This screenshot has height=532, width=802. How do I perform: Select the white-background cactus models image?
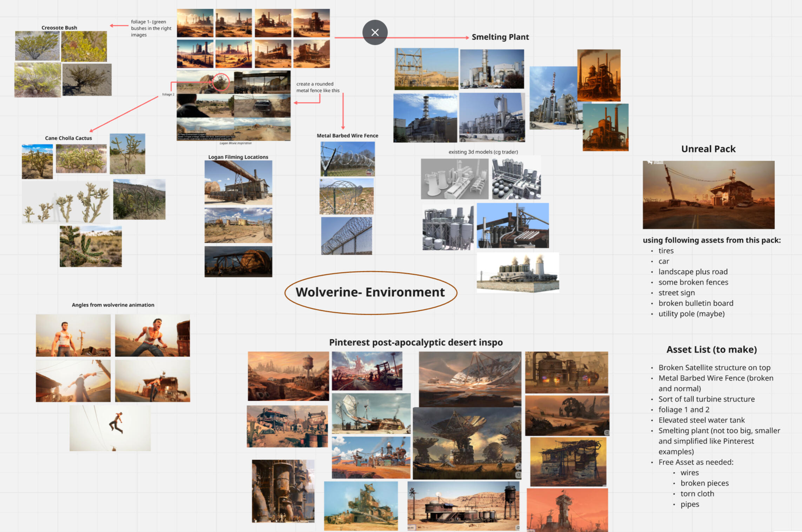[x=66, y=202]
